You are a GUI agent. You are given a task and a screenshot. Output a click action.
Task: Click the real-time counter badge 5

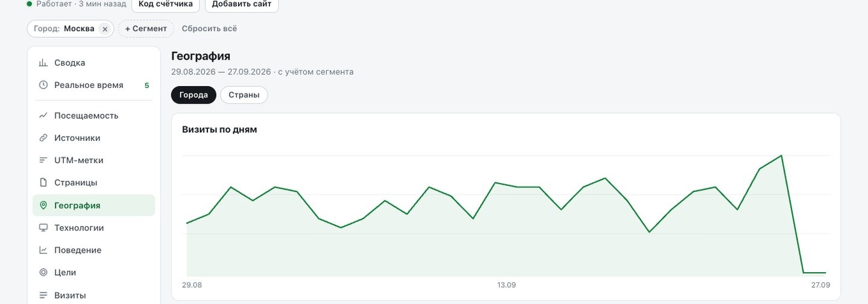coord(146,85)
